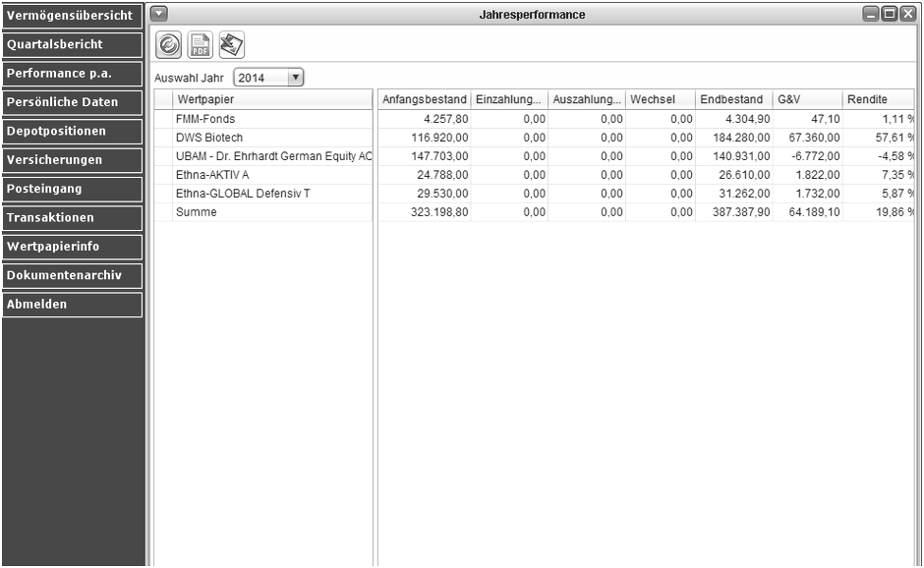Open Persönliche Daten section
Screen dimensions: 924x568
coord(72,102)
